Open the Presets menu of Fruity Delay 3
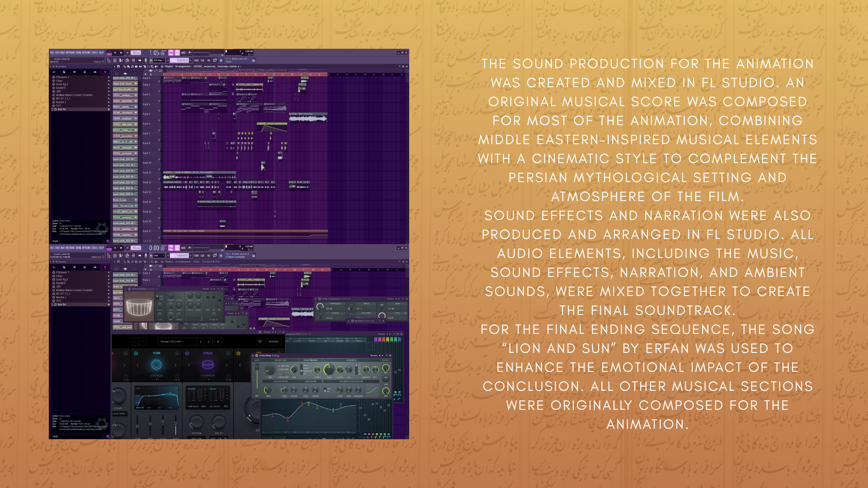This screenshot has height=488, width=868. tap(374, 356)
